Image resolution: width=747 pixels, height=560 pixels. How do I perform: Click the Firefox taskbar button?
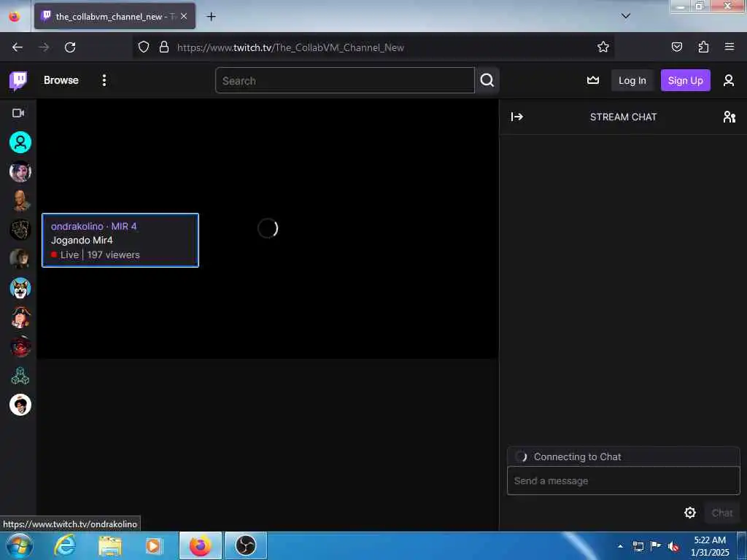coord(201,545)
